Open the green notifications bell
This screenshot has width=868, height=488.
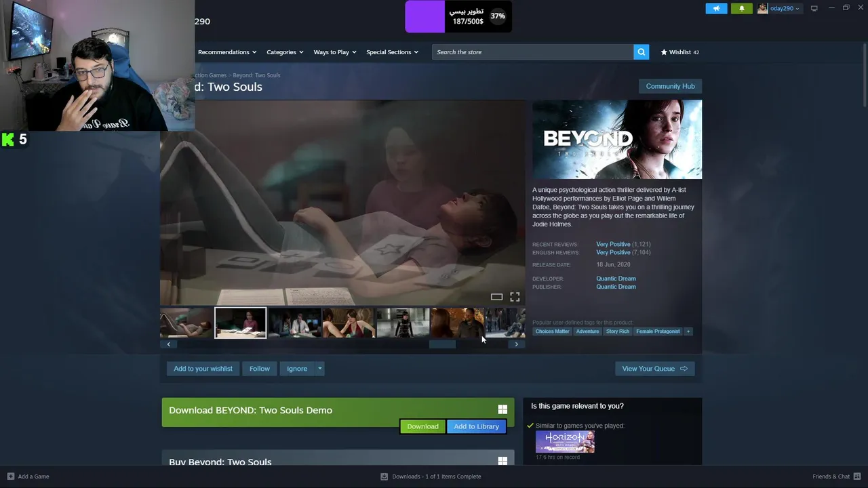[741, 8]
